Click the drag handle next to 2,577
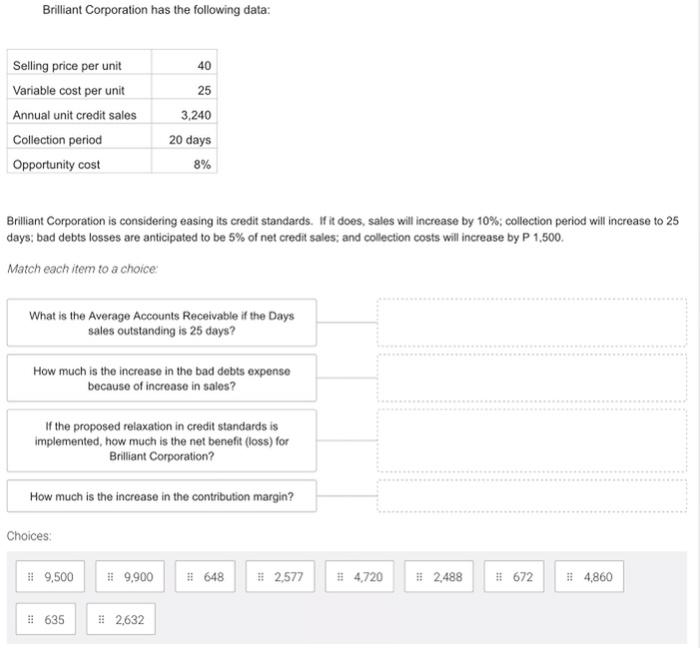Image resolution: width=700 pixels, height=649 pixels. [260, 577]
